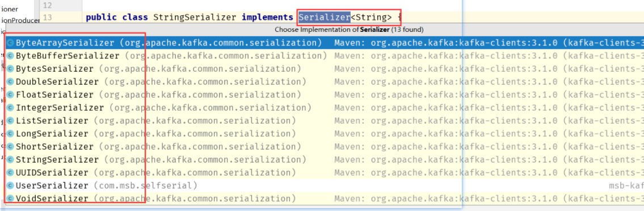Click the BytesSerializer class icon

click(x=10, y=69)
